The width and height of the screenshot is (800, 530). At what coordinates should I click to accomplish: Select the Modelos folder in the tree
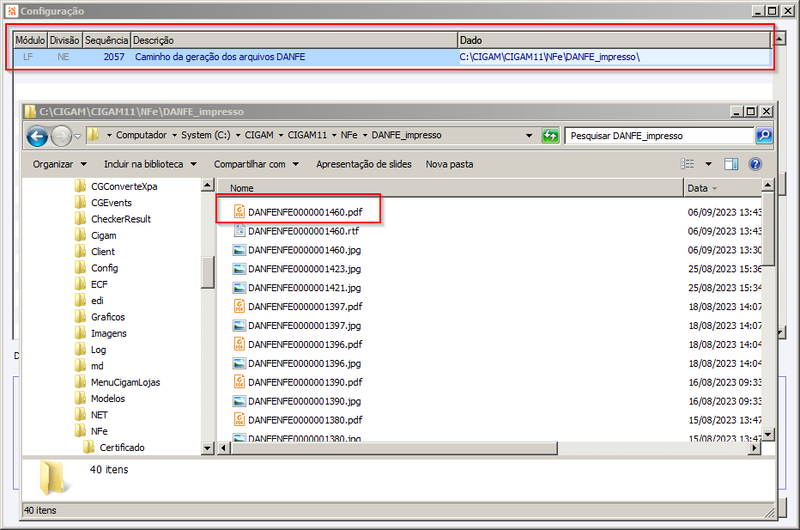click(100, 398)
